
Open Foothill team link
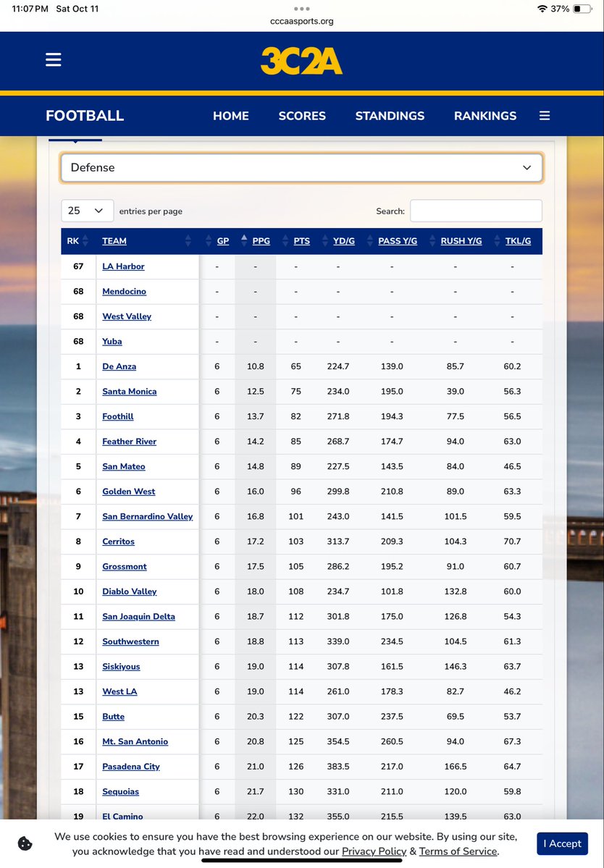click(x=118, y=416)
